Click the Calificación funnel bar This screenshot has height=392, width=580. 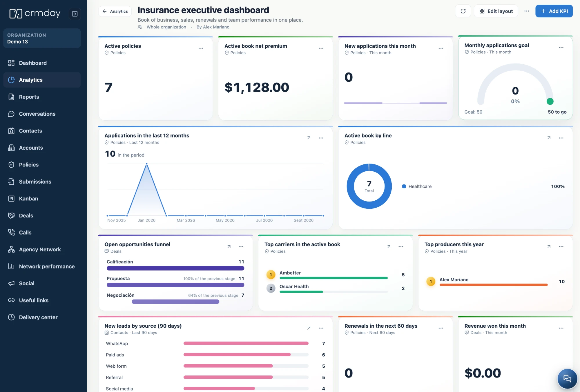click(175, 268)
